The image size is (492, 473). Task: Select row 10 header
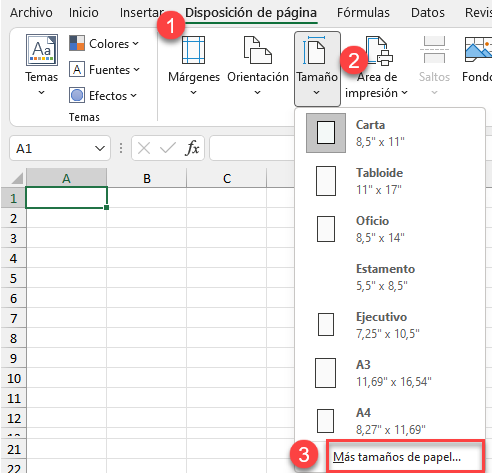(13, 378)
